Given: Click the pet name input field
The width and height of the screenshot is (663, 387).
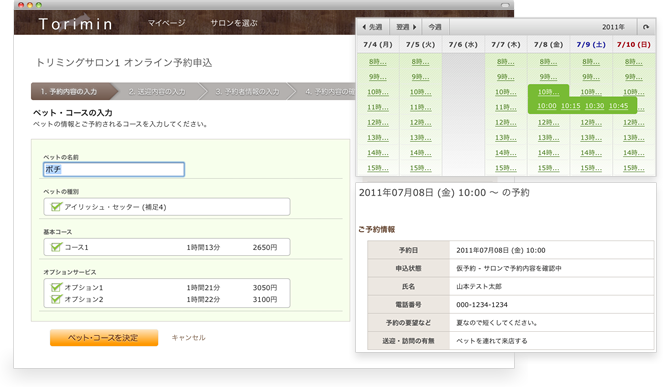Looking at the screenshot, I should point(114,169).
